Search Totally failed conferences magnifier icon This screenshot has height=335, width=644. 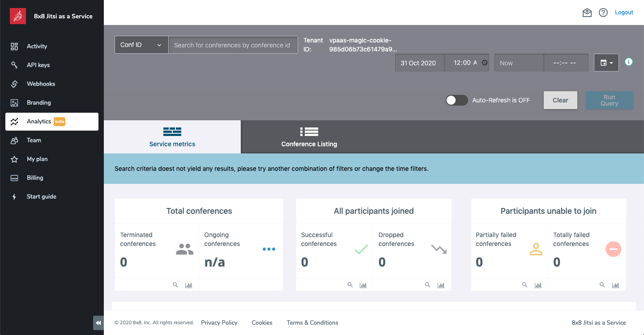[x=602, y=285]
